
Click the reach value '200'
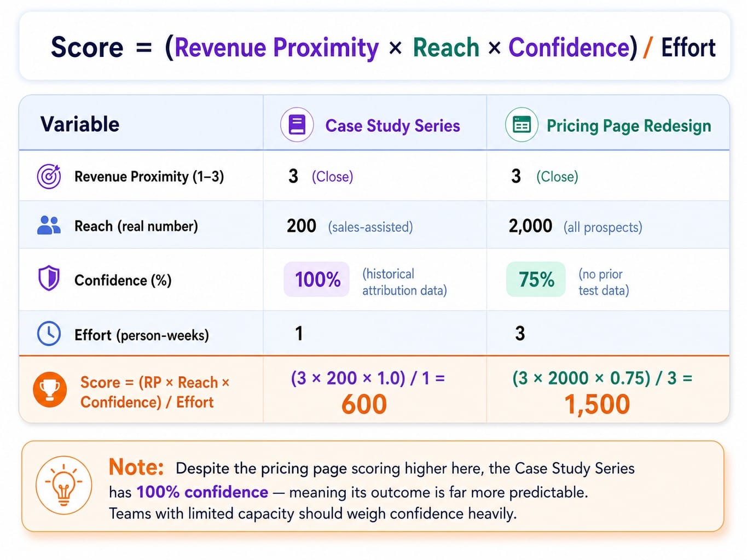(302, 225)
